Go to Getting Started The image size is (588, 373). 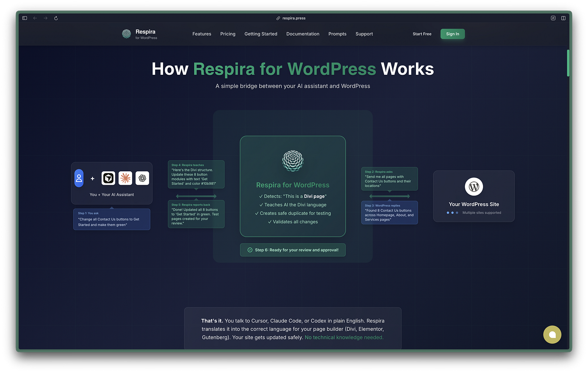tap(261, 34)
